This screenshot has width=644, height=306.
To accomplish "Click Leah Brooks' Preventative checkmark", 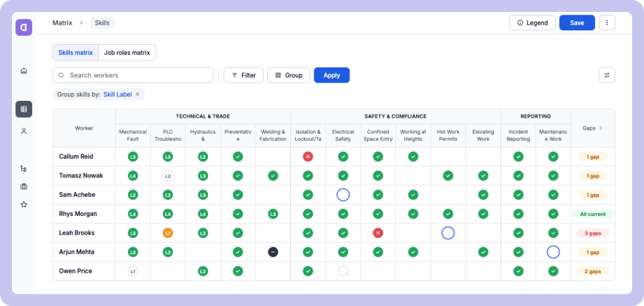I will click(x=238, y=233).
